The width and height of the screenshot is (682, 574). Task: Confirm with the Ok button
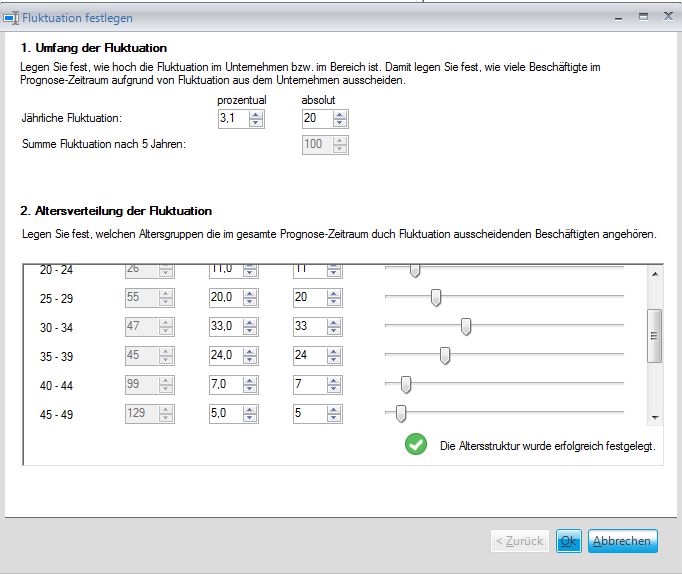coord(568,541)
